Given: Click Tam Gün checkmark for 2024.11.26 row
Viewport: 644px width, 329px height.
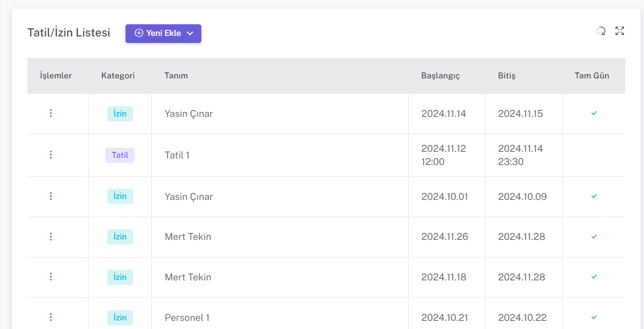Looking at the screenshot, I should [x=594, y=236].
